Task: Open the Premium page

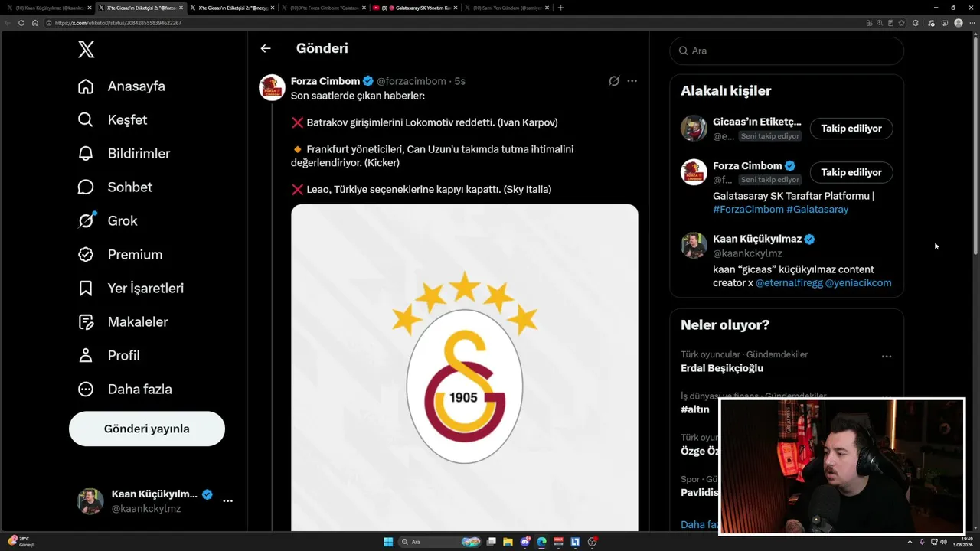Action: pyautogui.click(x=120, y=255)
